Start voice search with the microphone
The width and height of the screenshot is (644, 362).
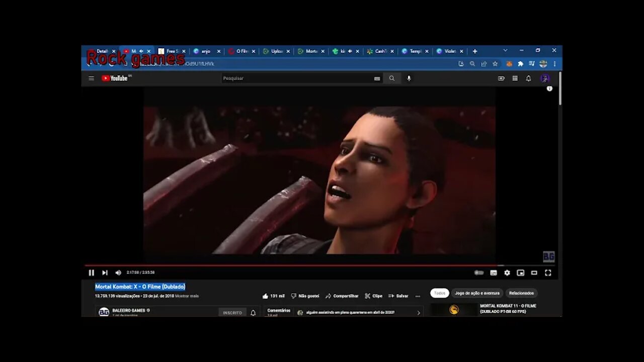(x=409, y=78)
